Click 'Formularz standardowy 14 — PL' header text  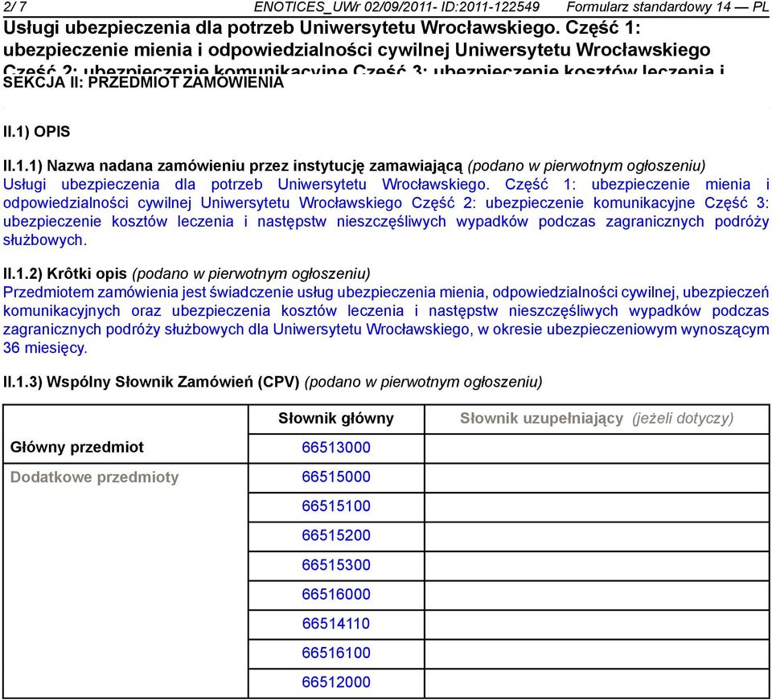click(667, 7)
